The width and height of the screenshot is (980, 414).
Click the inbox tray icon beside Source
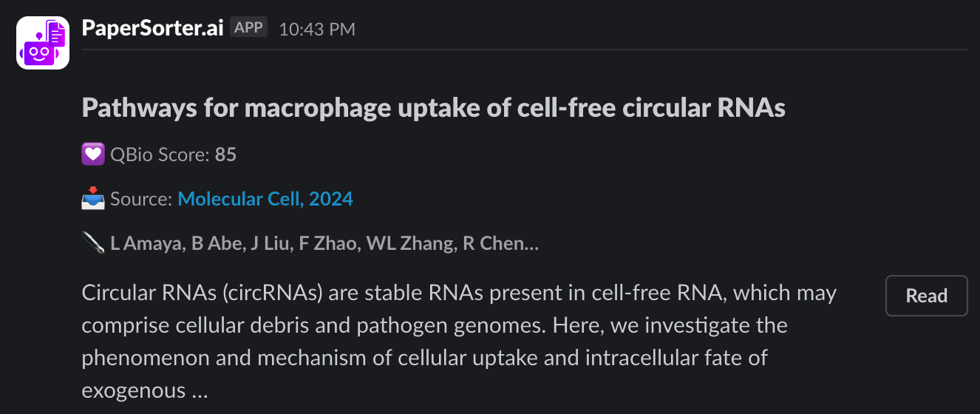92,199
